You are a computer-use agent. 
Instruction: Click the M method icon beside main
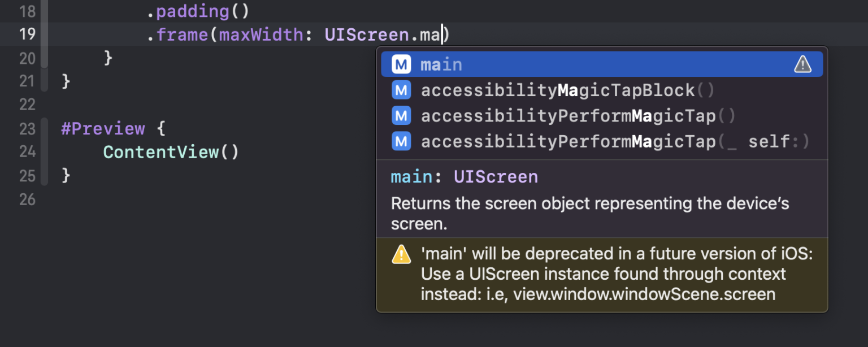[x=401, y=64]
